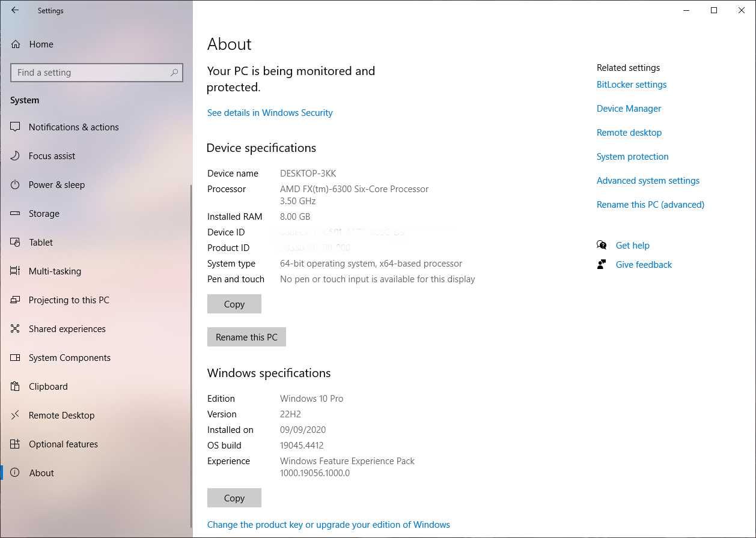Click Rename this PC (advanced) link
The image size is (756, 538).
point(650,205)
